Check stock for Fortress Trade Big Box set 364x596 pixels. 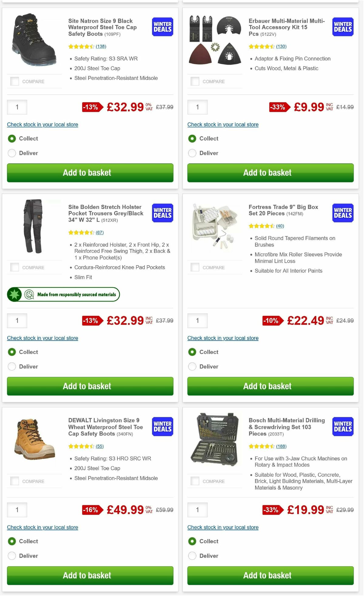[223, 338]
